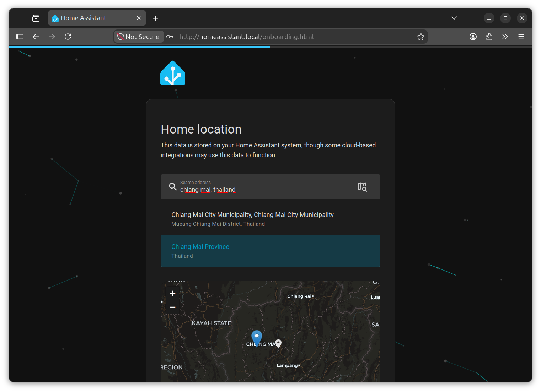This screenshot has height=392, width=541.
Task: Toggle the browser sidebar
Action: (20, 37)
